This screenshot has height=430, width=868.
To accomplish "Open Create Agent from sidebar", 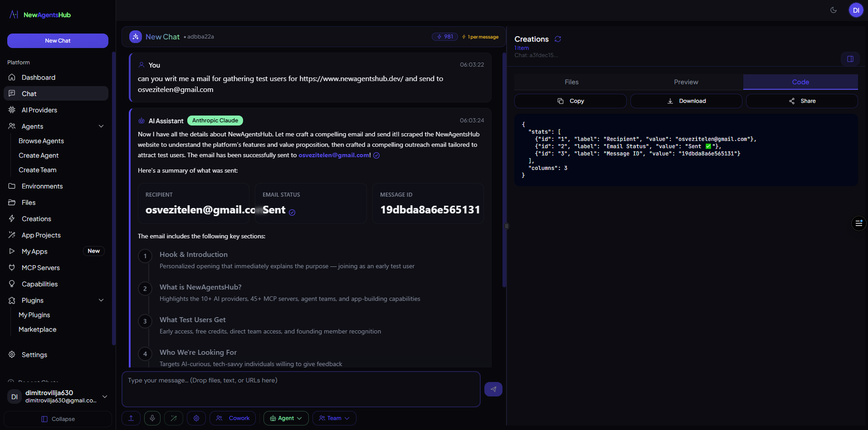I will (x=39, y=155).
